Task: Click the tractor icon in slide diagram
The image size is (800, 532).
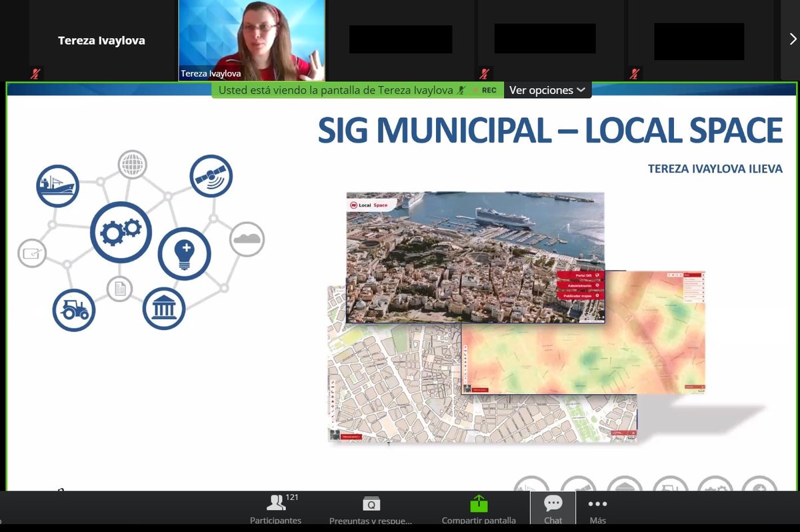Action: [x=74, y=310]
